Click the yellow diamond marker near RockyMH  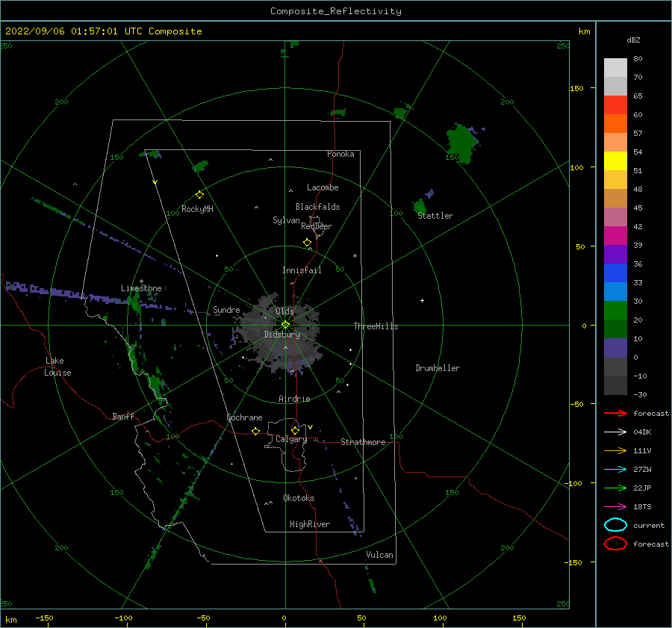[199, 195]
